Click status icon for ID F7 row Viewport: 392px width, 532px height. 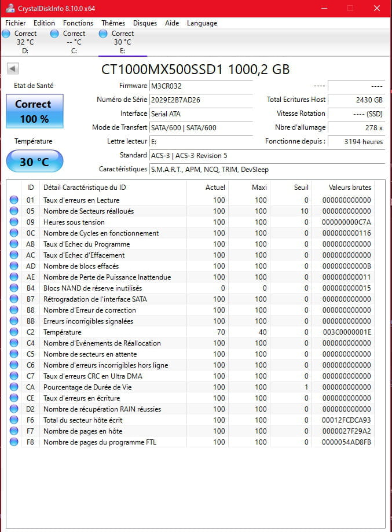[14, 431]
